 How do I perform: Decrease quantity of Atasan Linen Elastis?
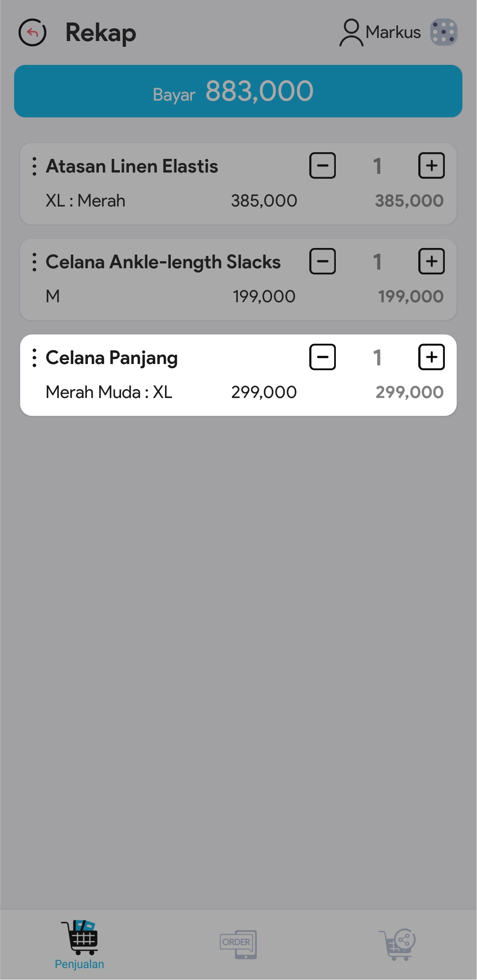(323, 166)
